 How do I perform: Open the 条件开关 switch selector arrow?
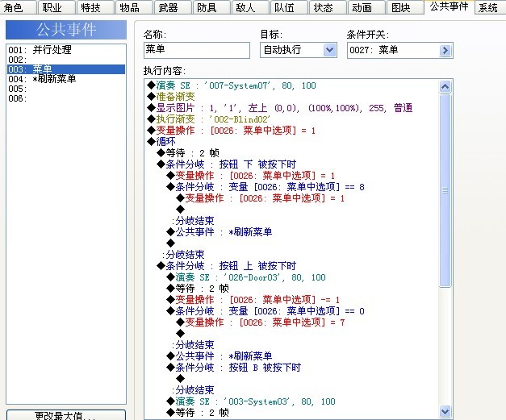(x=445, y=50)
